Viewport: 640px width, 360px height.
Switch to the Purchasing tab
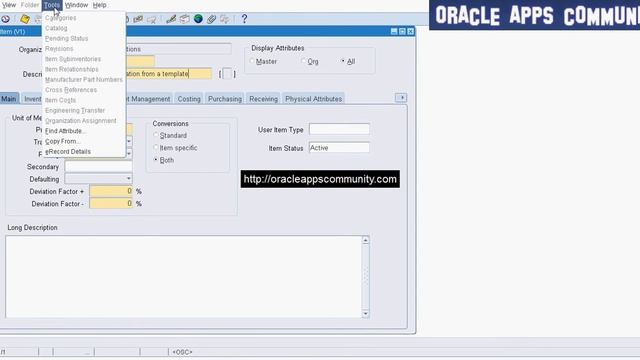225,99
